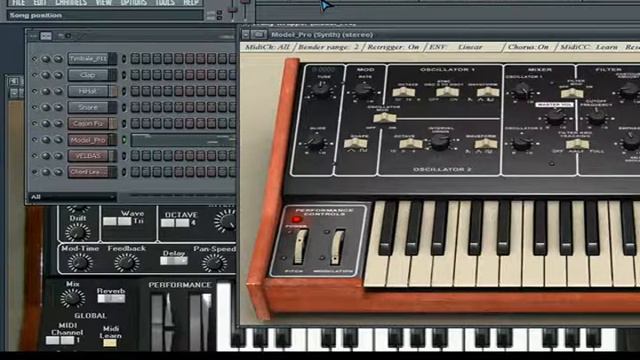Toggle the MOD Shape switch

356,143
